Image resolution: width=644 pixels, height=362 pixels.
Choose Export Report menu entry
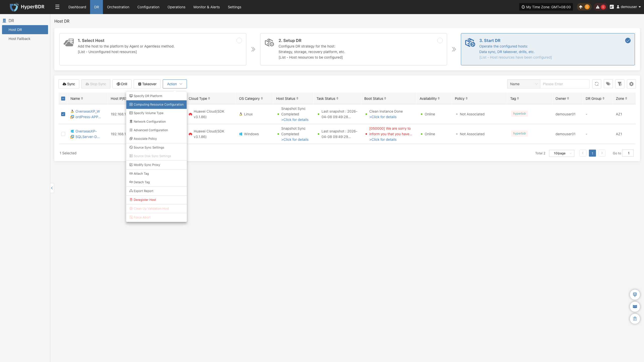tap(156, 191)
